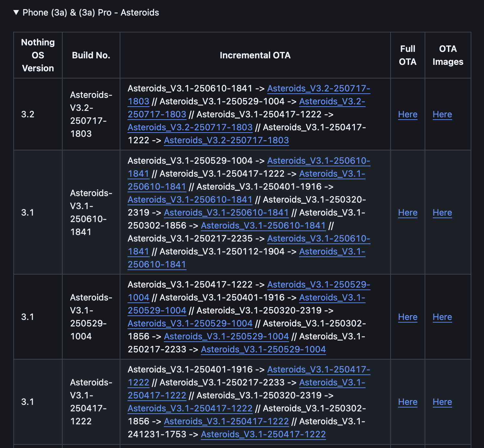The width and height of the screenshot is (484, 448).
Task: Open OTA Images link for V3.1-250417-1222 build
Action: [x=442, y=402]
